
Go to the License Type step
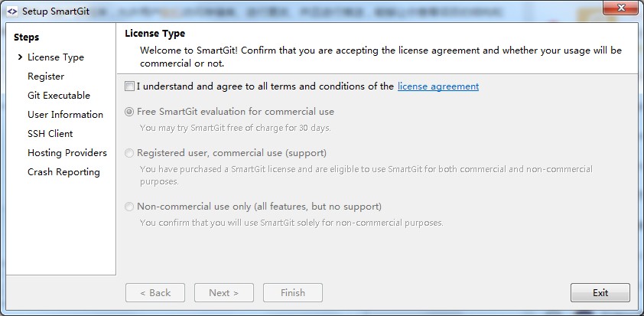click(56, 57)
